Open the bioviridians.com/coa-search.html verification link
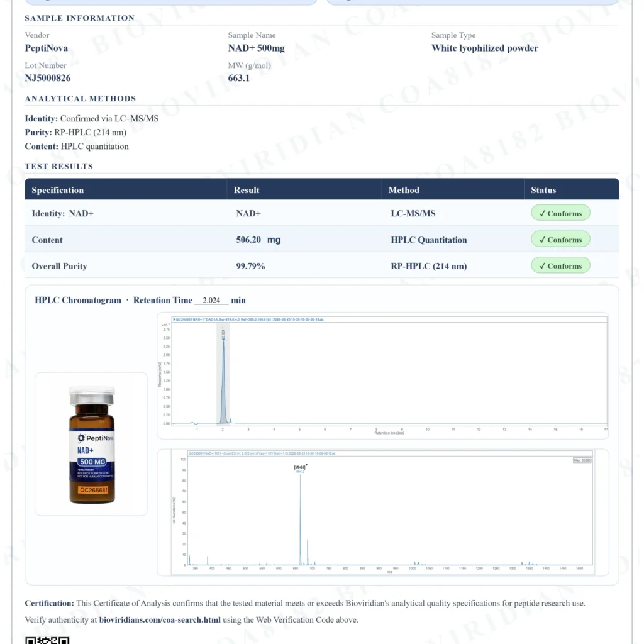This screenshot has width=644, height=644. point(160,619)
